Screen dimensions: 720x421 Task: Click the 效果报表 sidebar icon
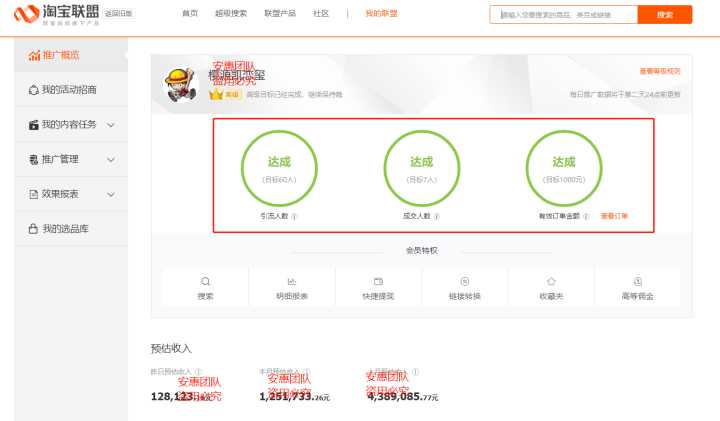click(34, 194)
